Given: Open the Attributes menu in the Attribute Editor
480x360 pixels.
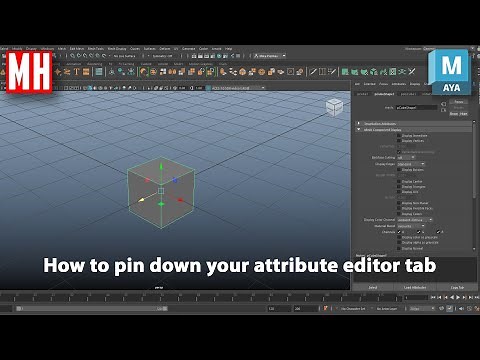Looking at the screenshot, I should (399, 84).
